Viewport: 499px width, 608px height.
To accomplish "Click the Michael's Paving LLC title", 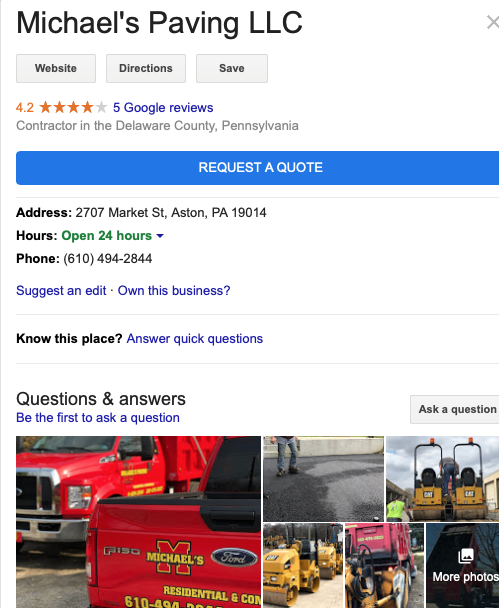I will coord(159,23).
